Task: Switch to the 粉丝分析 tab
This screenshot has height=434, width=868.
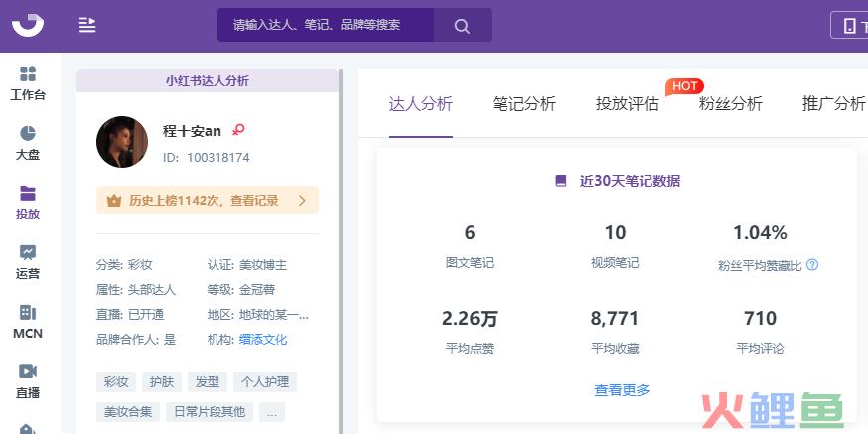Action: (x=731, y=104)
